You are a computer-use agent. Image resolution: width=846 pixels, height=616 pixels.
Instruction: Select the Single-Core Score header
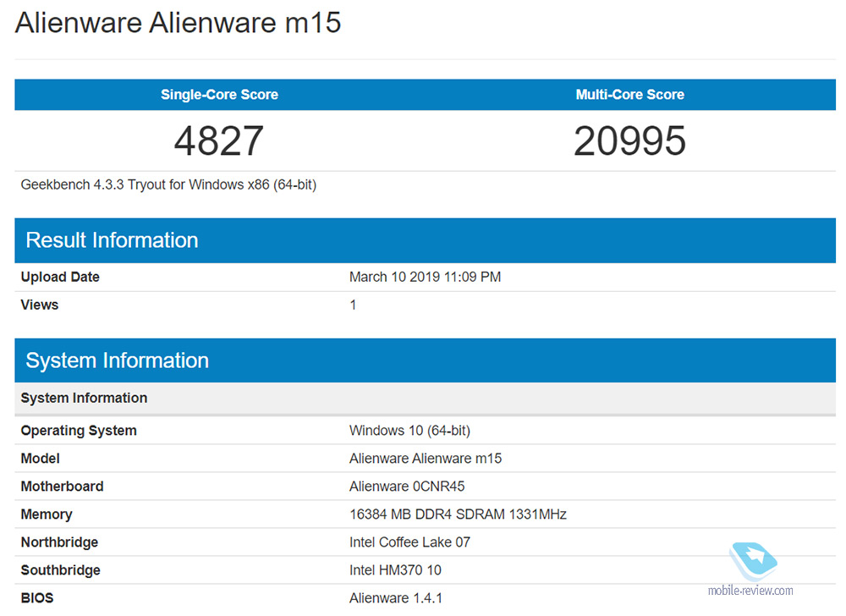pyautogui.click(x=219, y=95)
